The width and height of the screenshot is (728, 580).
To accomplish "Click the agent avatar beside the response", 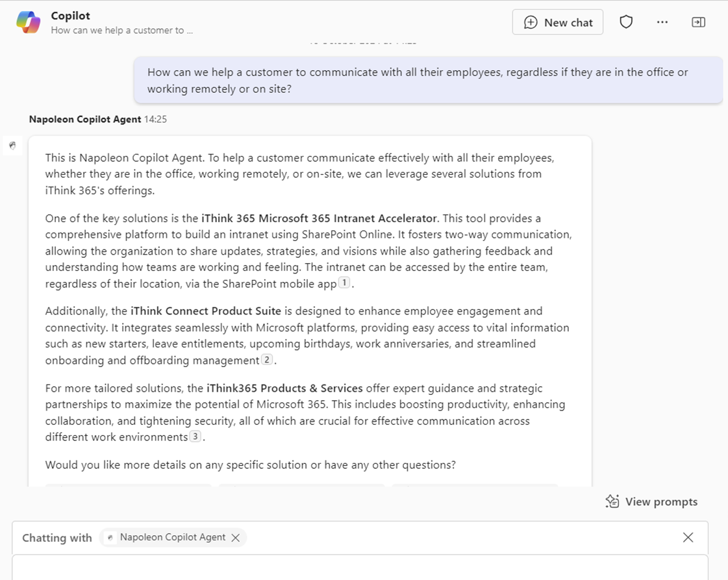I will click(12, 145).
